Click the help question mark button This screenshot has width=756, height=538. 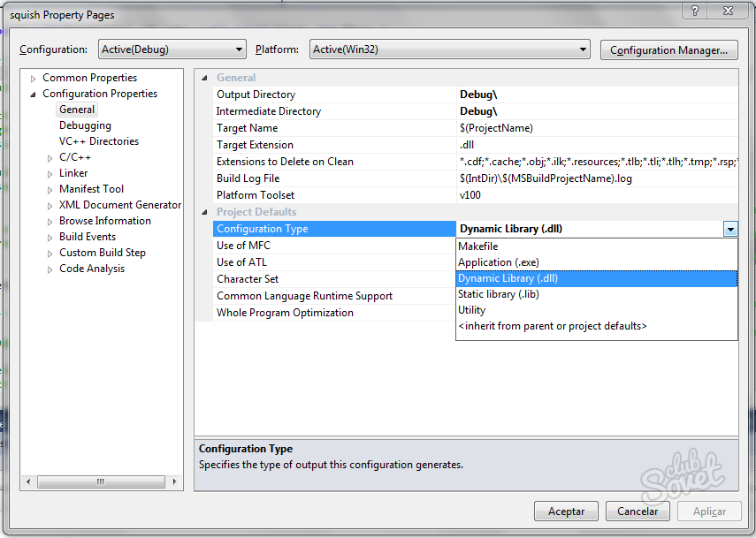pos(694,11)
